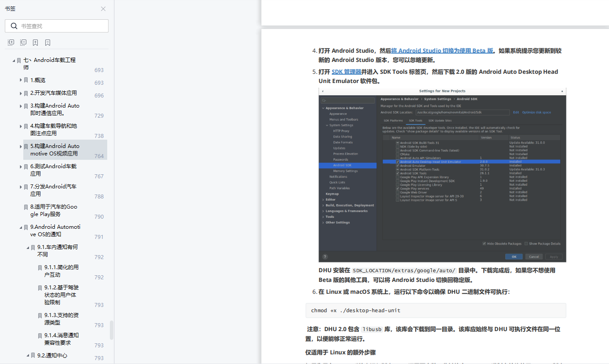
Task: Navigate to 7.分发Android汽车应用 bookmark
Action: 54,190
